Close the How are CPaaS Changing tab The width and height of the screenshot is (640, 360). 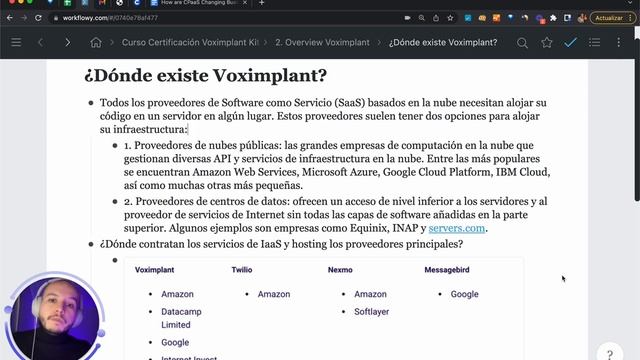click(x=244, y=3)
